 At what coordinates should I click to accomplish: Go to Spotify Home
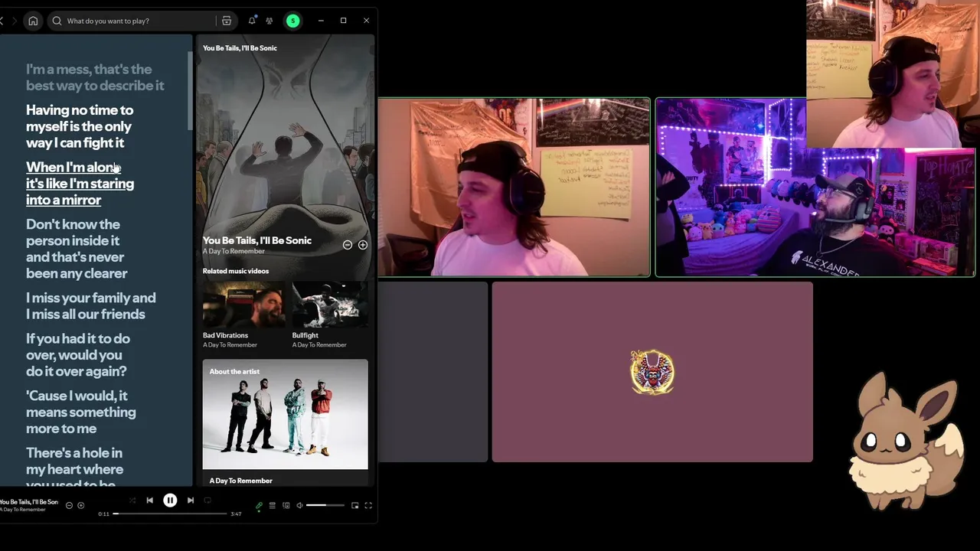pos(33,21)
